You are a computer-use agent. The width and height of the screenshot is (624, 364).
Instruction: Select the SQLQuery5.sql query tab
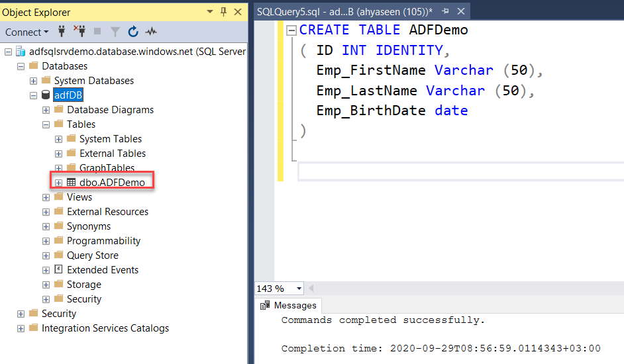(344, 11)
